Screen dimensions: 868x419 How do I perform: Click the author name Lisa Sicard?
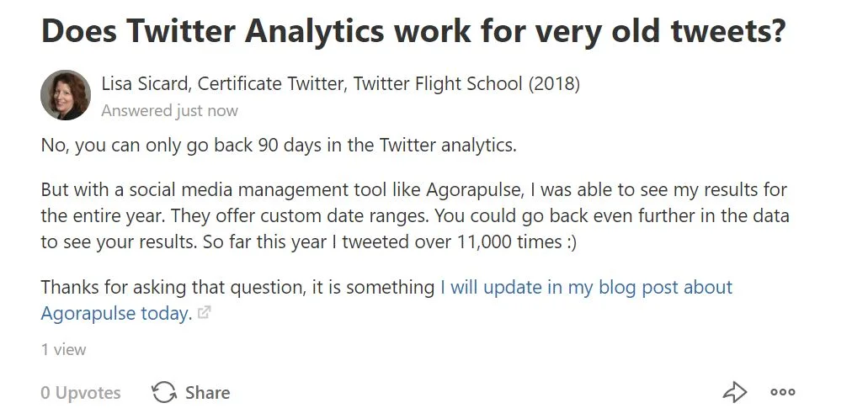[x=146, y=83]
